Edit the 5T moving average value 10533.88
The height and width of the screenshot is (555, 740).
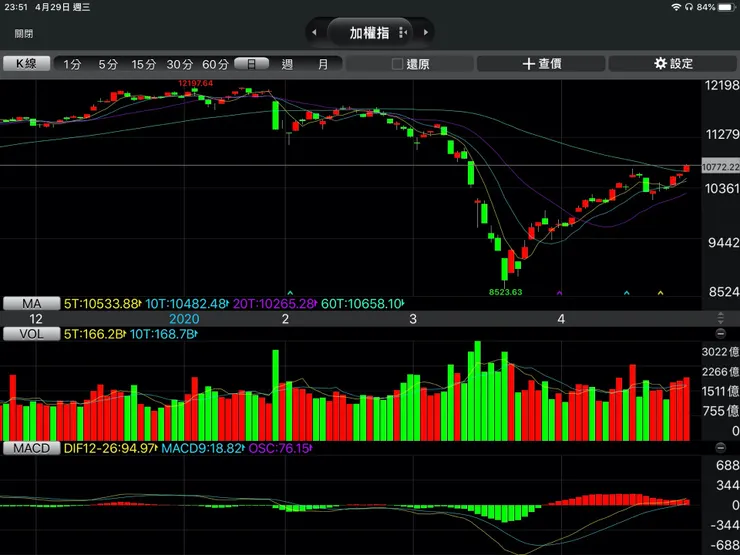(x=102, y=303)
